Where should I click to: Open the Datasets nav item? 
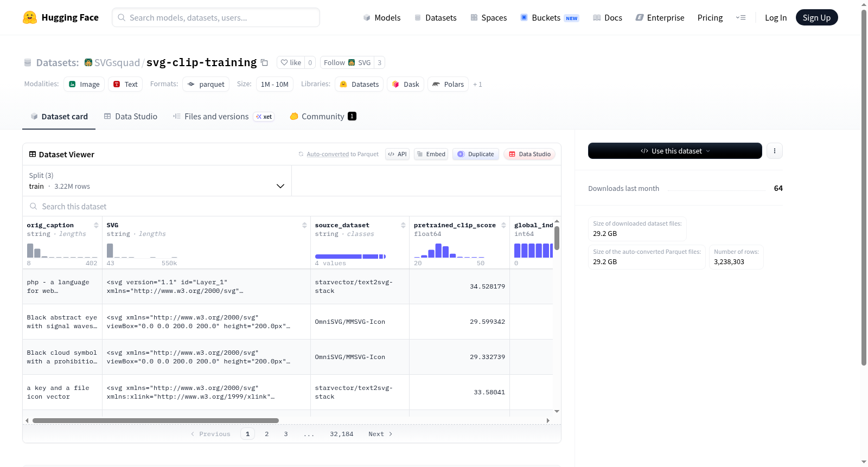pos(436,17)
